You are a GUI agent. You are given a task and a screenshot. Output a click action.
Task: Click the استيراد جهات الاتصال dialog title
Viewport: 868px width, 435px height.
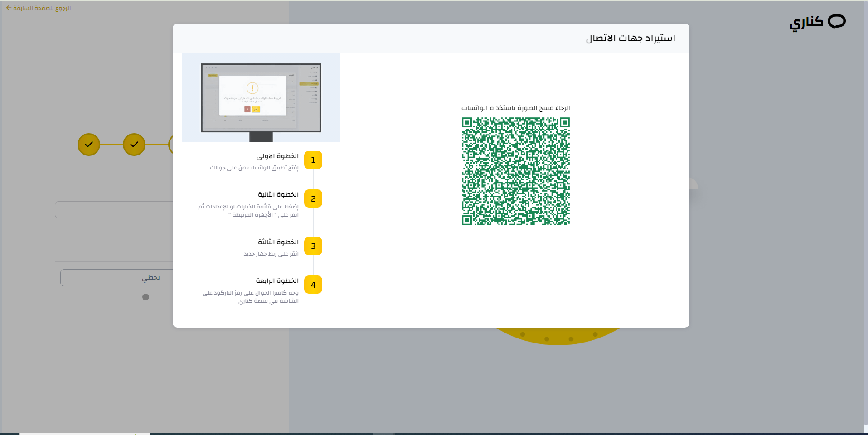pos(630,39)
